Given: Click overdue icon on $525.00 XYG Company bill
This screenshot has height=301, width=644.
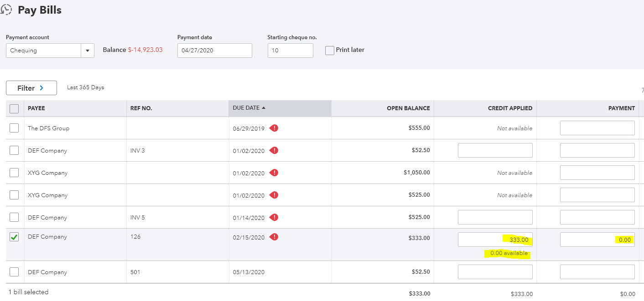Looking at the screenshot, I should (x=274, y=195).
